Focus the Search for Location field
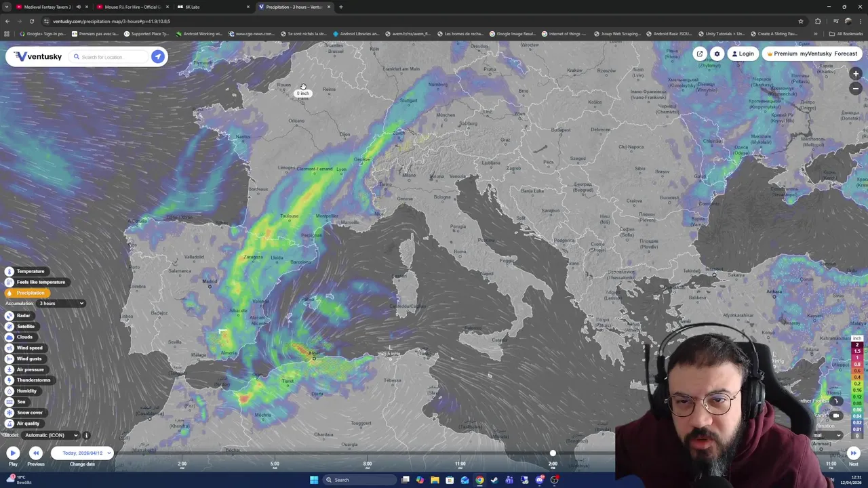This screenshot has width=868, height=488. [108, 57]
